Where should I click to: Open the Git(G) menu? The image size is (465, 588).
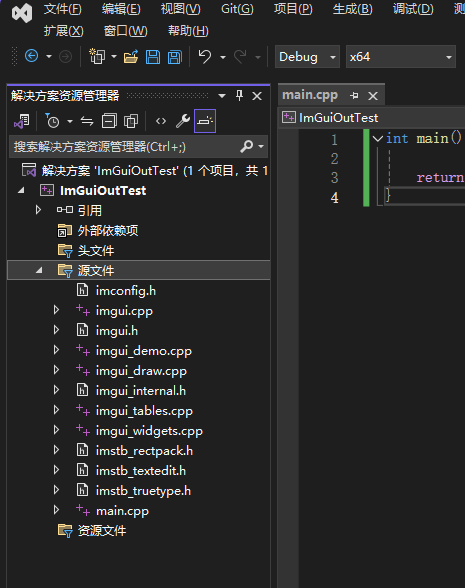[x=237, y=9]
